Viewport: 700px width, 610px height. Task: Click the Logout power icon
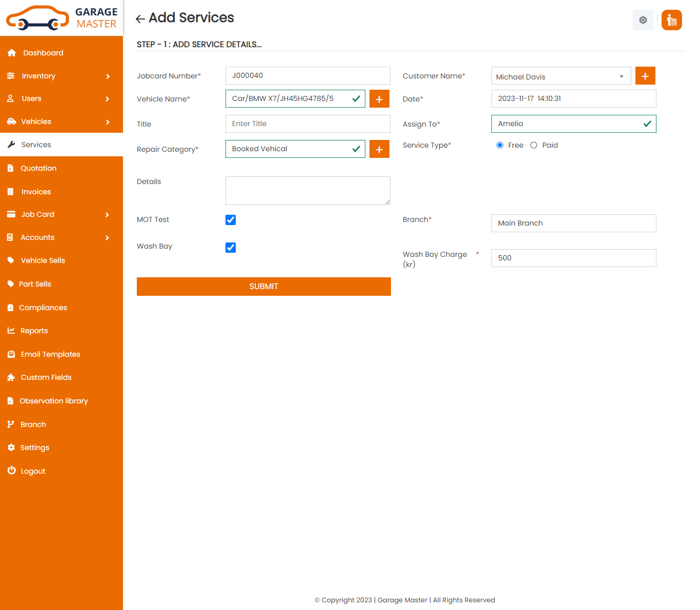pyautogui.click(x=11, y=470)
